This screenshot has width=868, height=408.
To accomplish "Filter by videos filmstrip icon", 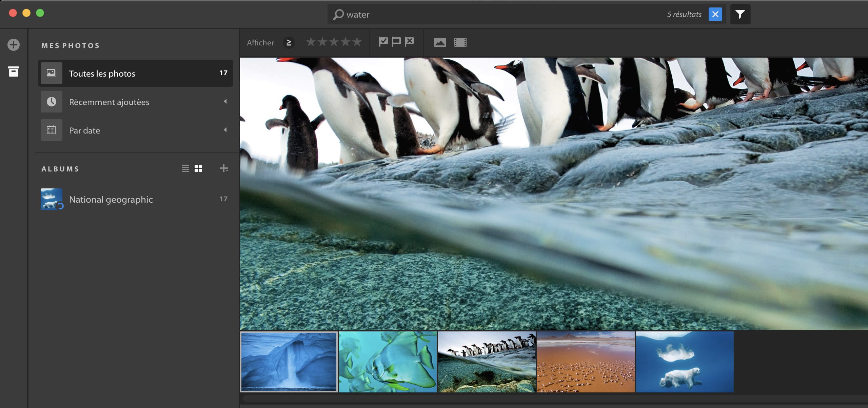I will (460, 42).
